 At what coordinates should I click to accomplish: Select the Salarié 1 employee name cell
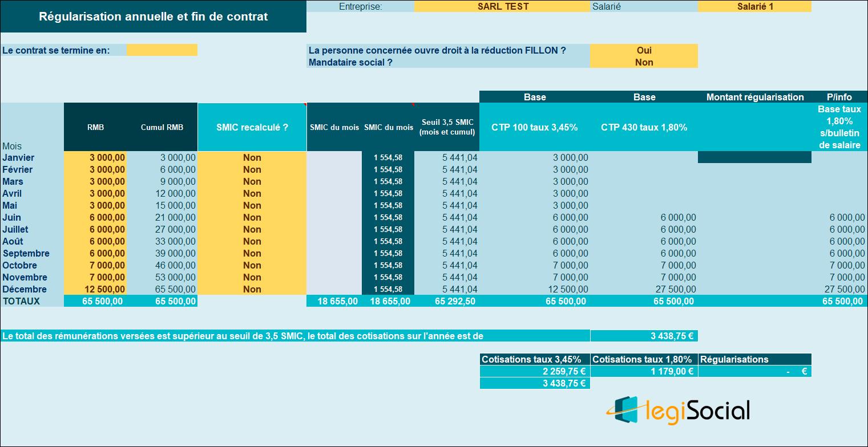click(x=754, y=6)
